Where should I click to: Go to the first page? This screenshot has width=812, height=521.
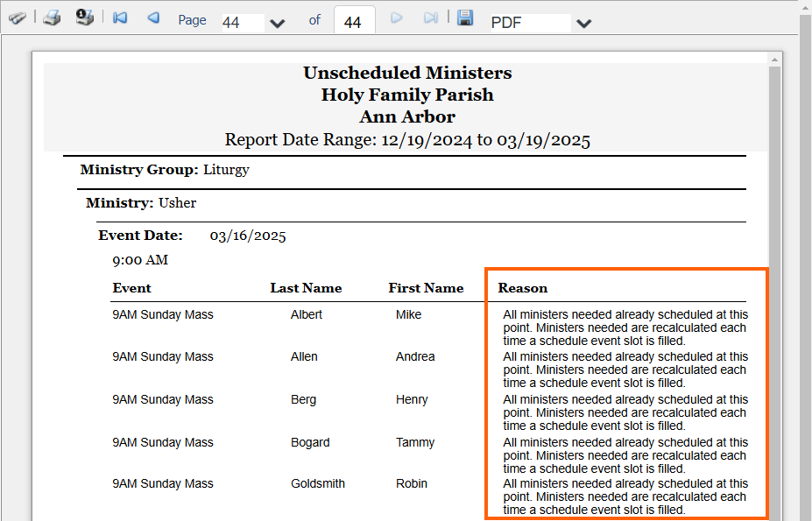(x=120, y=18)
